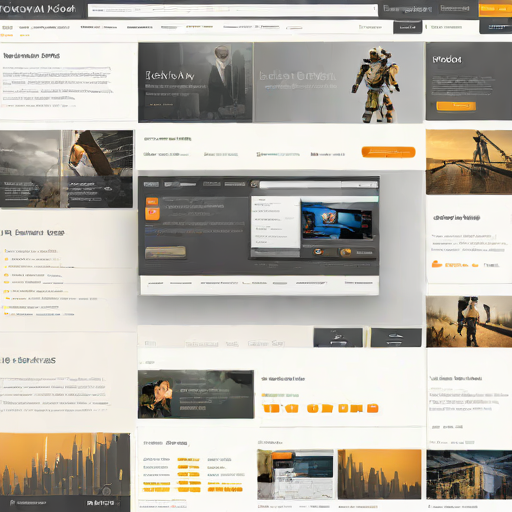Viewport: 512px width, 512px height.
Task: Click the left dark button below the center window
Action: tap(338, 337)
